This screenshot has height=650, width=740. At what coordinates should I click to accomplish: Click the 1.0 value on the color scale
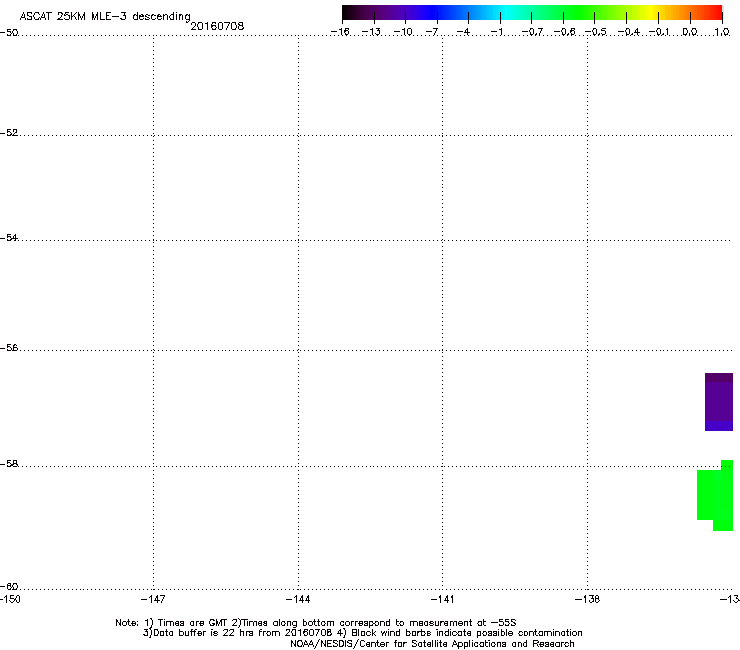(722, 32)
